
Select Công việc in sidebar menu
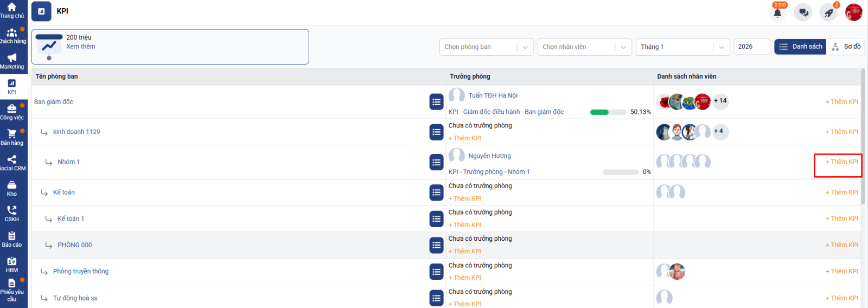12,112
